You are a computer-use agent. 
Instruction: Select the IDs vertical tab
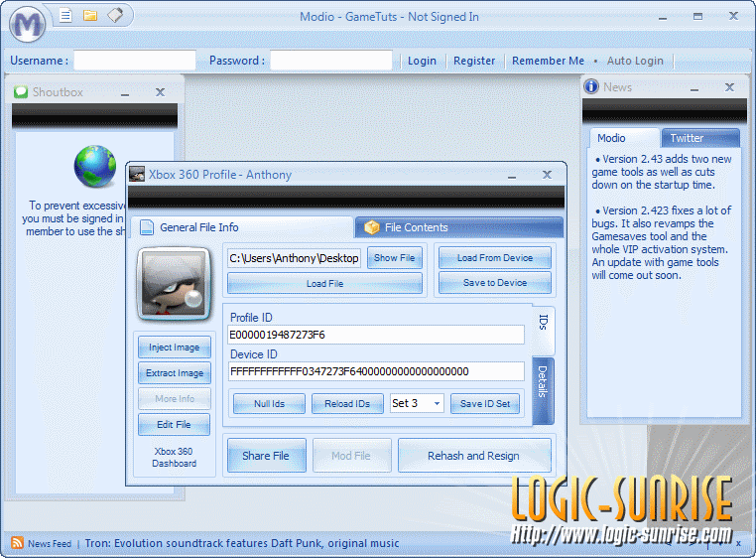click(544, 330)
